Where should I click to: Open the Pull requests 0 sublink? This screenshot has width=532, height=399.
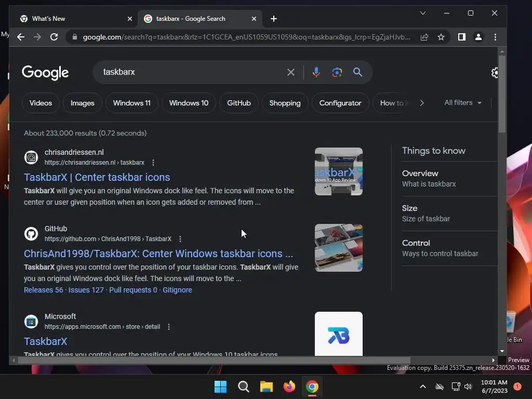(x=133, y=290)
